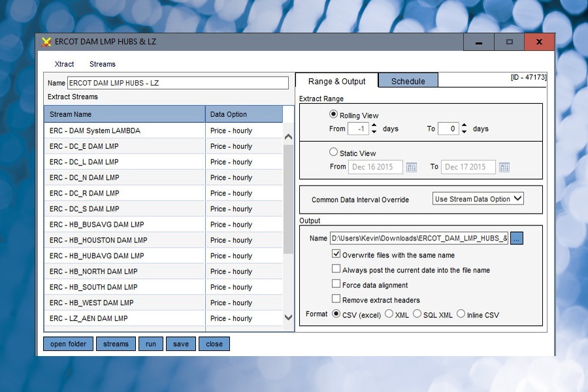The height and width of the screenshot is (392, 588).
Task: Click the open folder button
Action: pos(68,344)
